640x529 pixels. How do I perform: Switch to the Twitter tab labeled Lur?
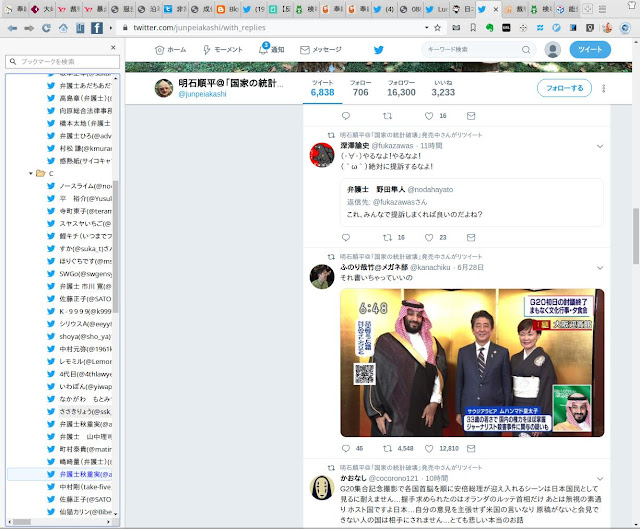(x=436, y=9)
